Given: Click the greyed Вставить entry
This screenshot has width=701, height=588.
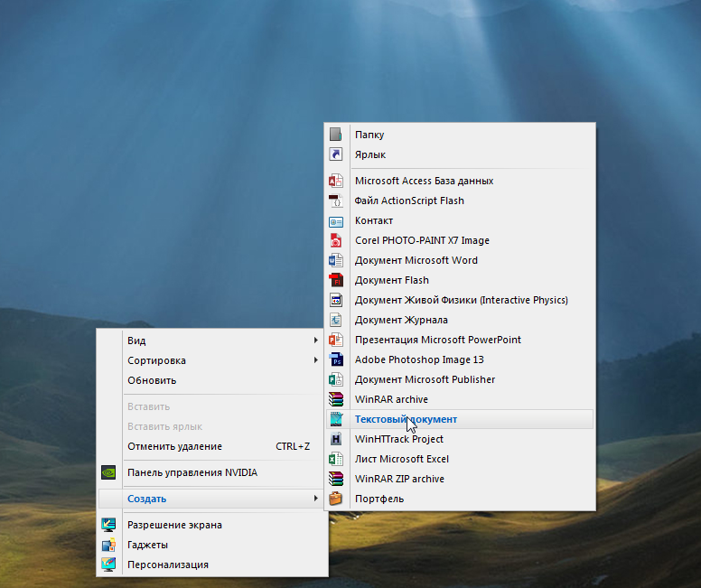Looking at the screenshot, I should point(212,406).
